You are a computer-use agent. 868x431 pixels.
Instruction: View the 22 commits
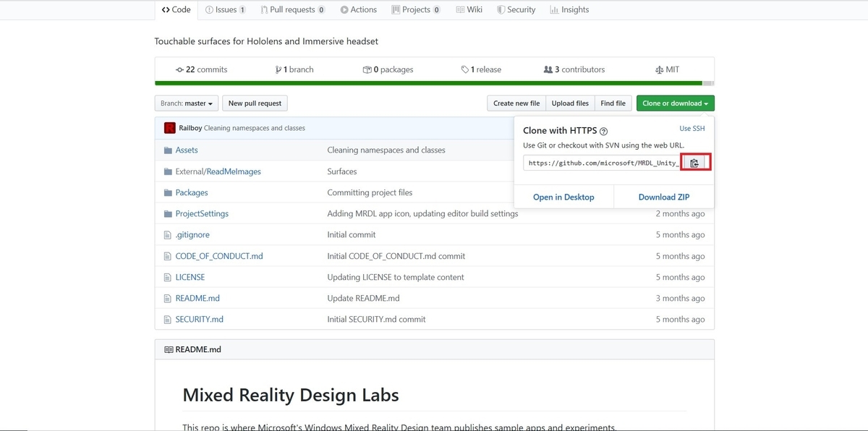pos(201,69)
